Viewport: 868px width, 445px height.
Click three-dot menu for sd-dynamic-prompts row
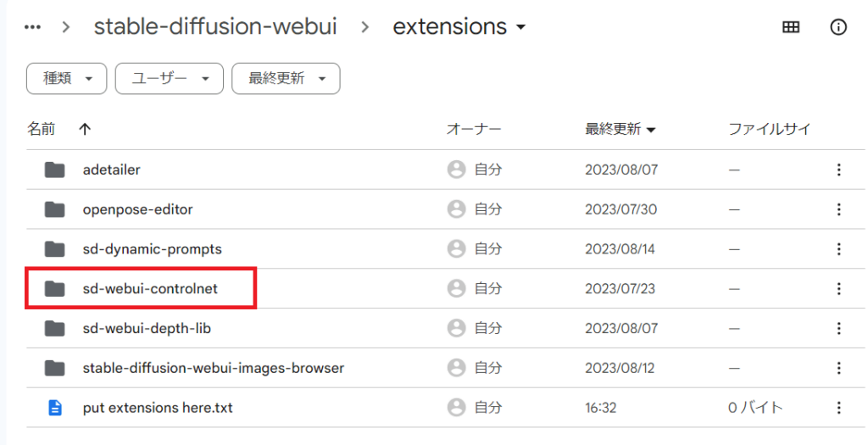pyautogui.click(x=838, y=249)
